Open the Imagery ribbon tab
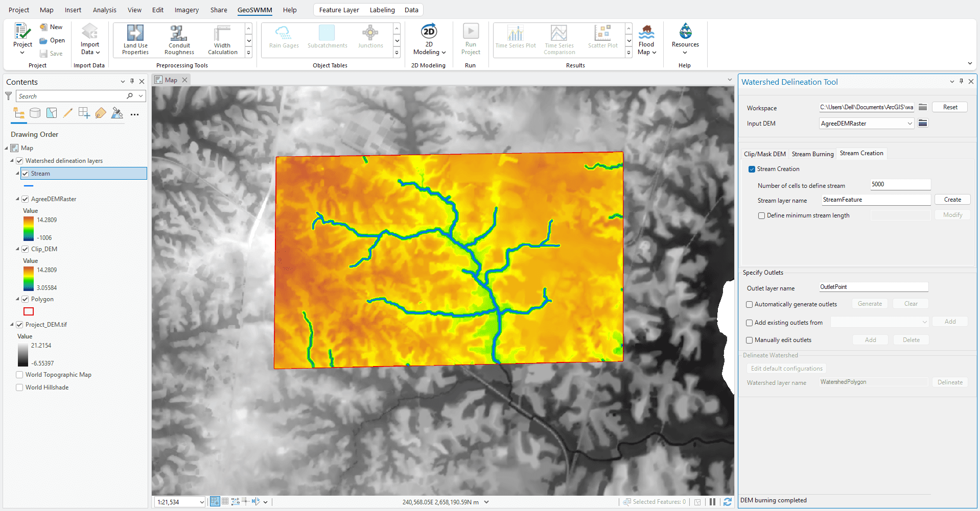 [x=186, y=10]
